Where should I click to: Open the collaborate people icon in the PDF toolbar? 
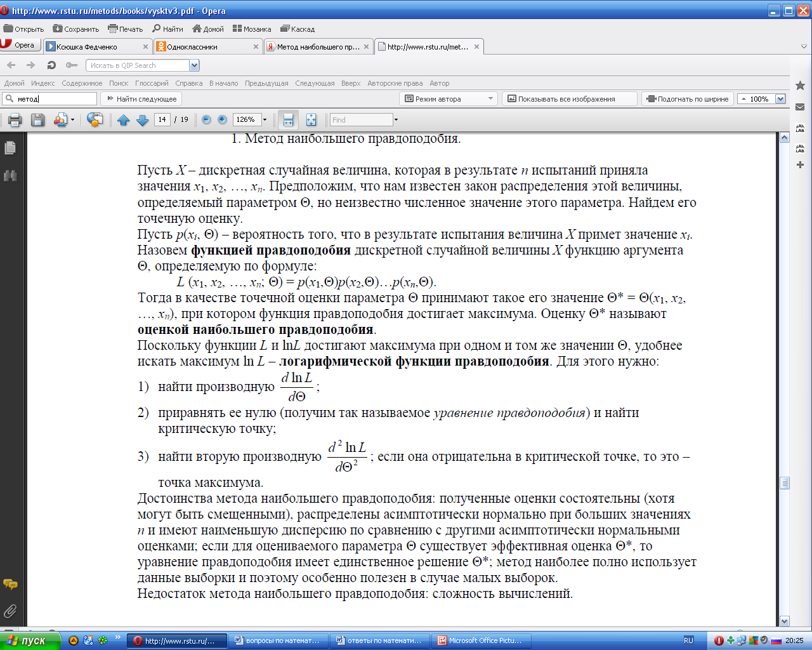[x=60, y=119]
